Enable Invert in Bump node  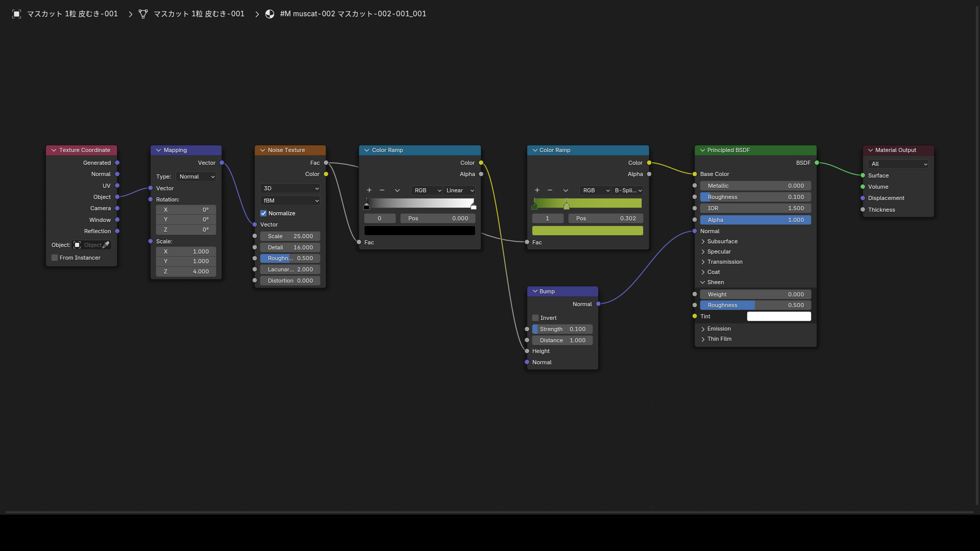pyautogui.click(x=535, y=318)
